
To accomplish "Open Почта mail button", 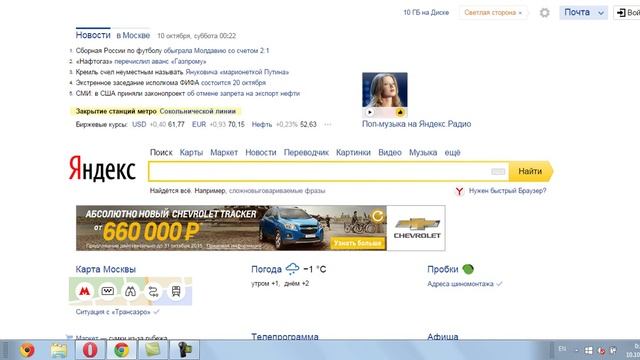I will pyautogui.click(x=577, y=13).
